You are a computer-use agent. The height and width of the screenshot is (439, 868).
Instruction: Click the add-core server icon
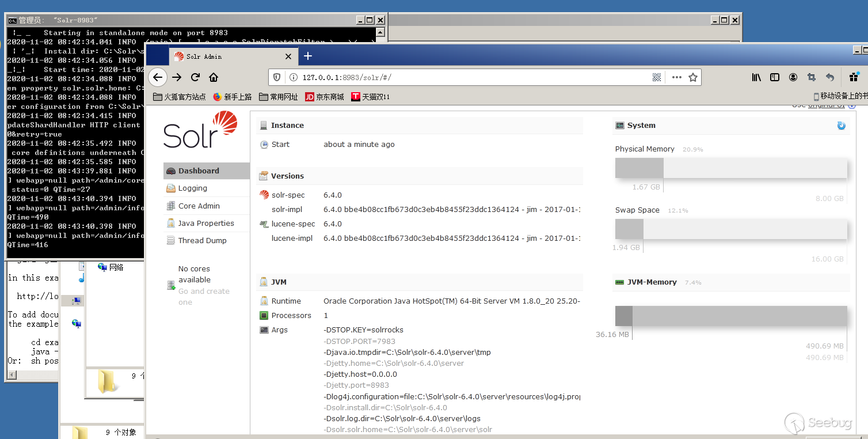tap(171, 285)
